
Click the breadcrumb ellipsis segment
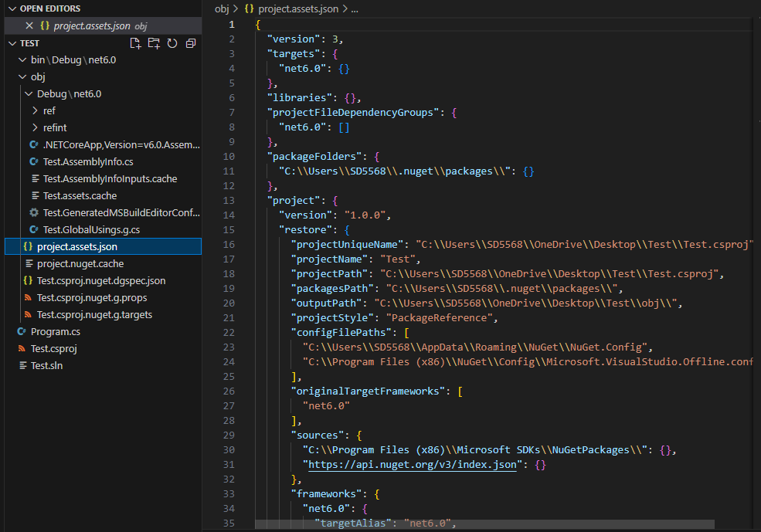pos(355,8)
